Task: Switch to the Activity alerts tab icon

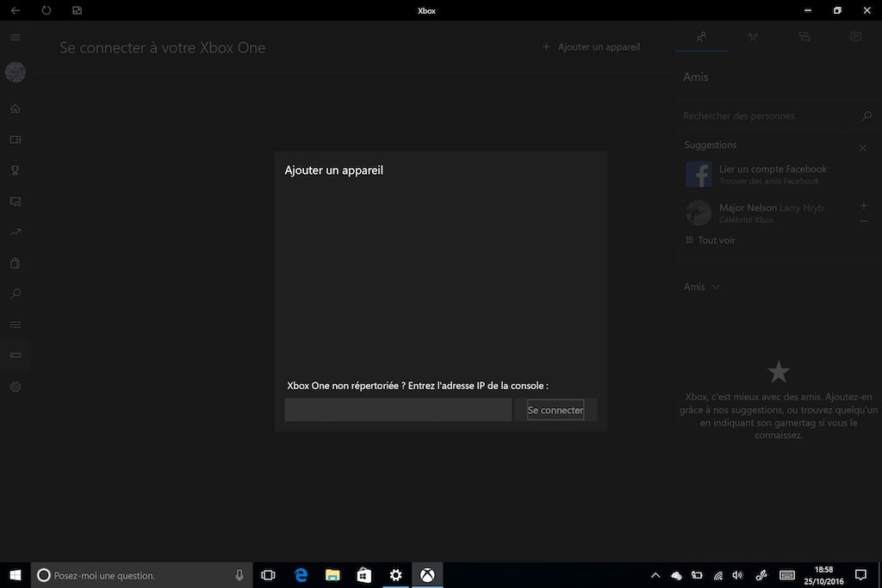Action: (855, 37)
